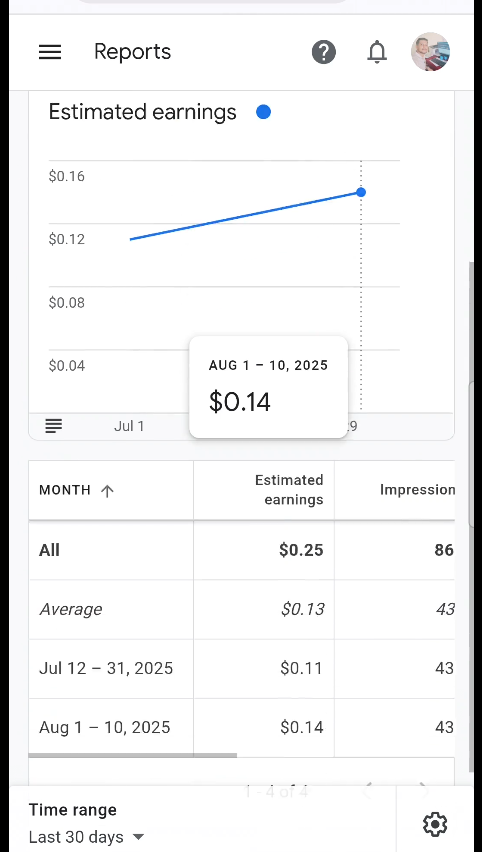Click the table horizontal scrollbar
The width and height of the screenshot is (482, 852).
[x=133, y=755]
